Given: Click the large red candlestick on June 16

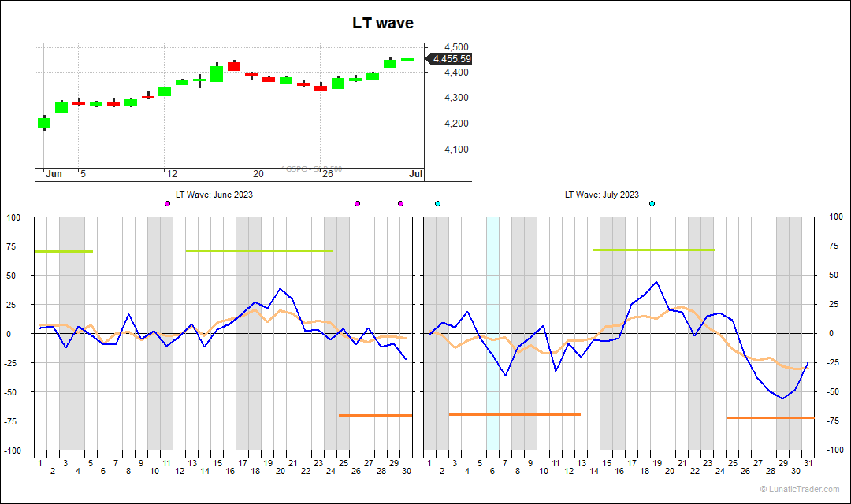Looking at the screenshot, I should 235,67.
